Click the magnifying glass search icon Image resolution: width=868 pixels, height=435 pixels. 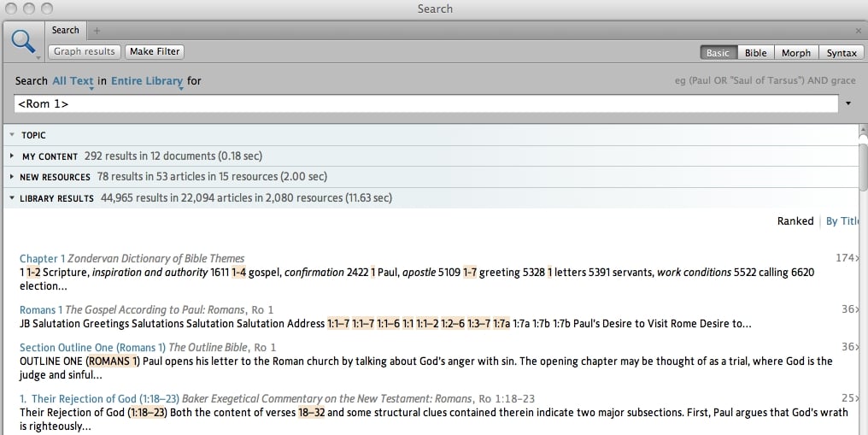click(x=23, y=41)
